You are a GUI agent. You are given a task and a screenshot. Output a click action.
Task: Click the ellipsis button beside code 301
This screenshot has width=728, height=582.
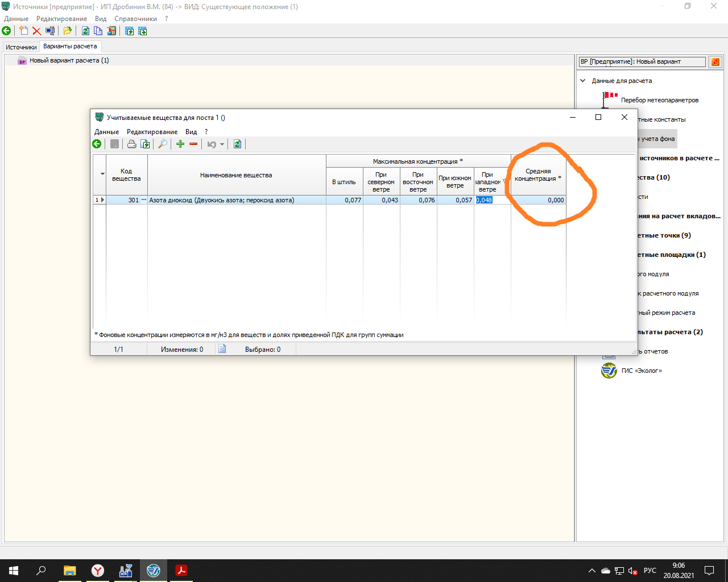point(144,200)
